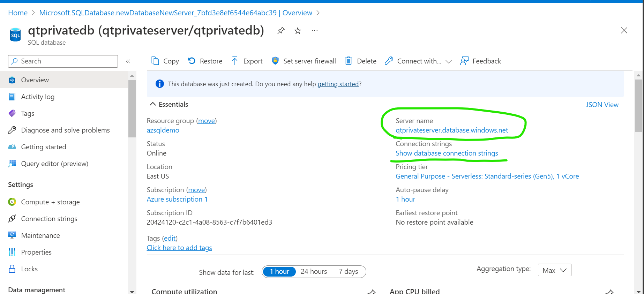Open Overview in the left menu
The width and height of the screenshot is (644, 294).
coord(64,80)
